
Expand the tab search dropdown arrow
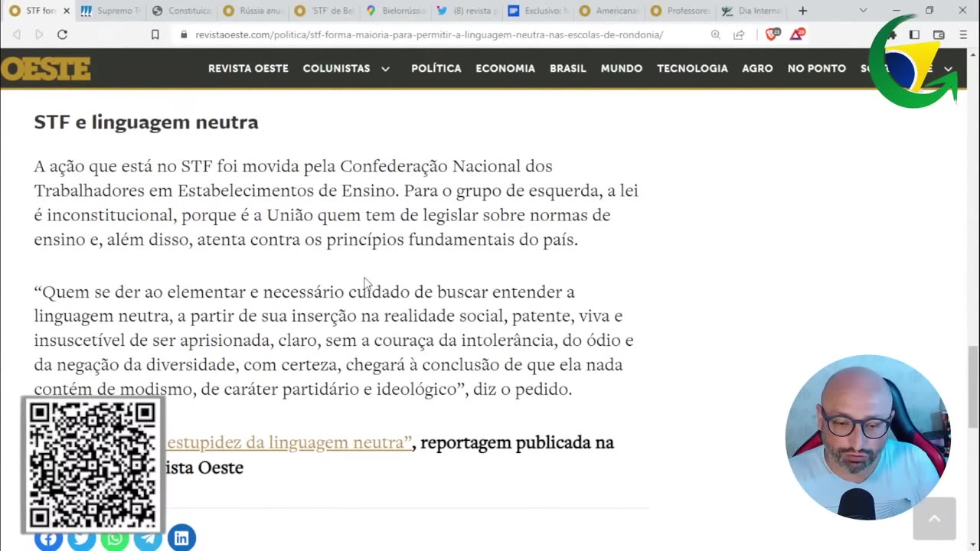click(x=864, y=11)
